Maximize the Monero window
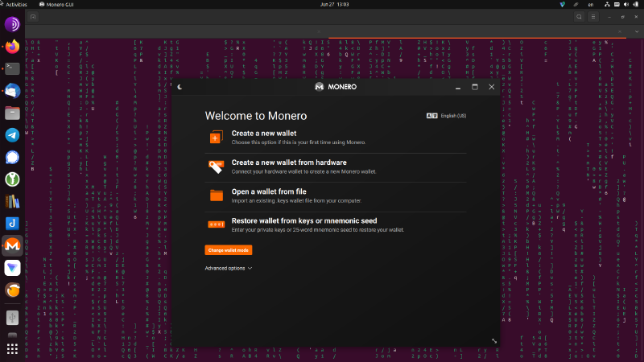644x362 pixels. (475, 87)
